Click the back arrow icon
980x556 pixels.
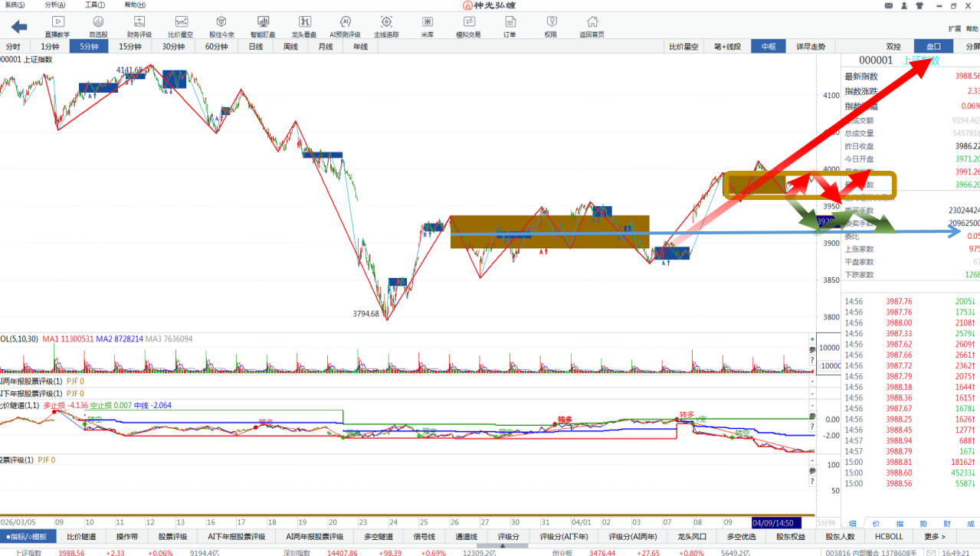(18, 27)
